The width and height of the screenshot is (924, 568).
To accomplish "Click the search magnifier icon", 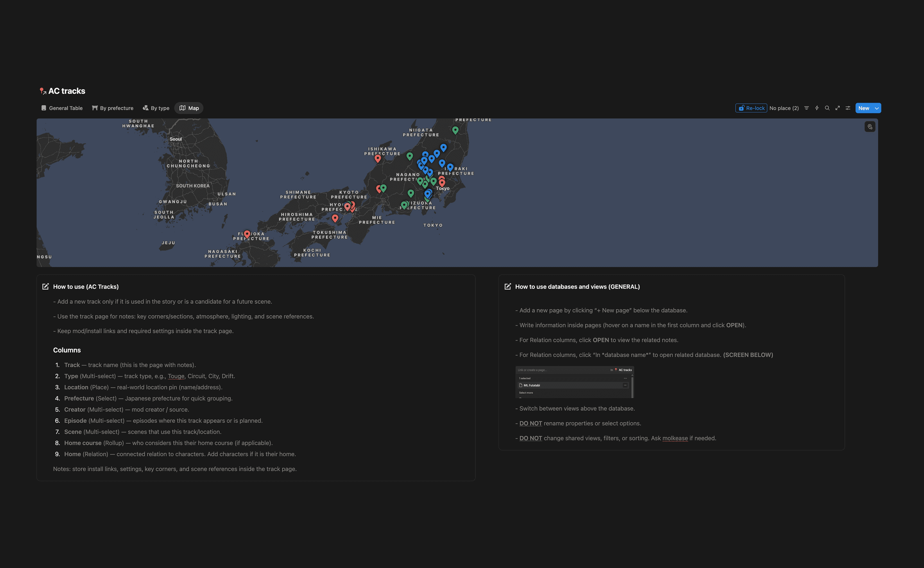I will tap(827, 108).
